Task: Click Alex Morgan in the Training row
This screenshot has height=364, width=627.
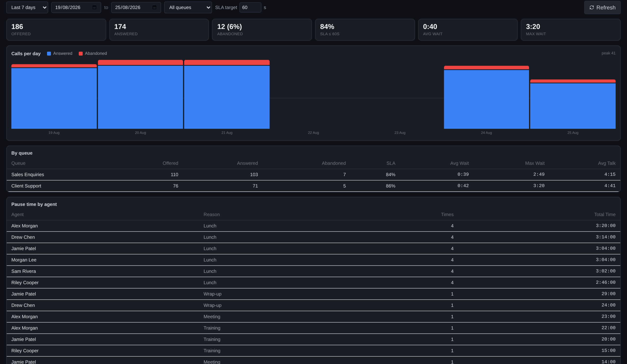Action: (x=24, y=328)
